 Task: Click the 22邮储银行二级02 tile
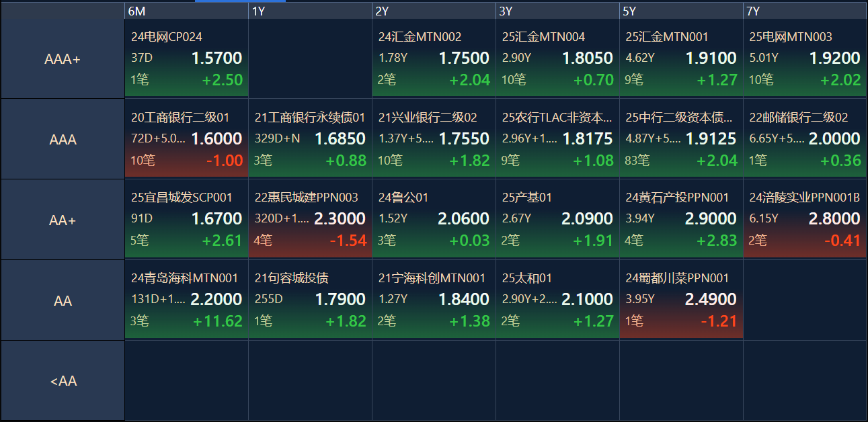(x=805, y=138)
